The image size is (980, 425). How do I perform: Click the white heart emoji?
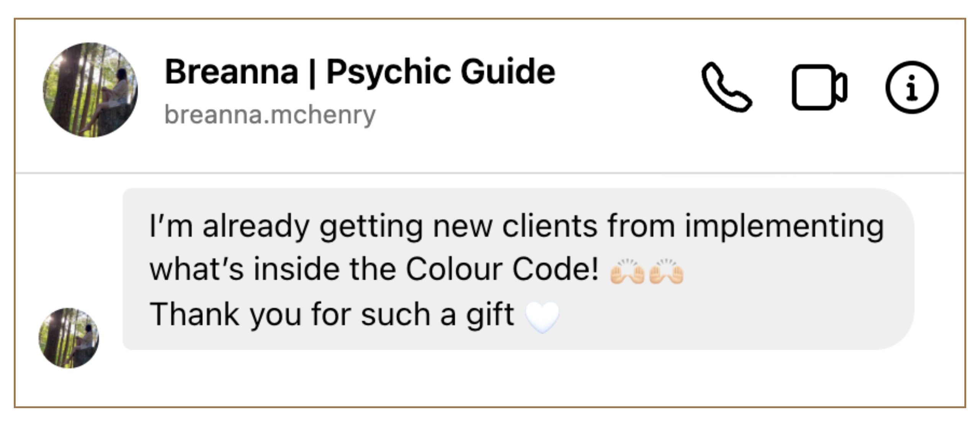tap(542, 317)
